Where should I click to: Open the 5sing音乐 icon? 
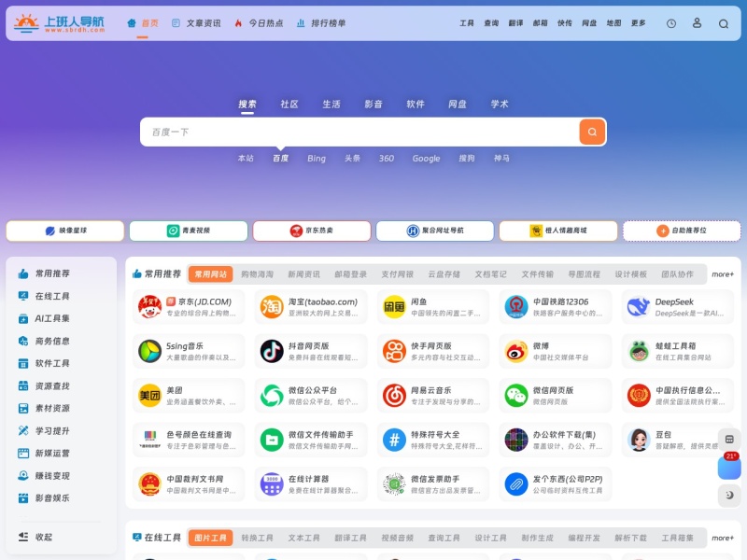[x=149, y=351]
